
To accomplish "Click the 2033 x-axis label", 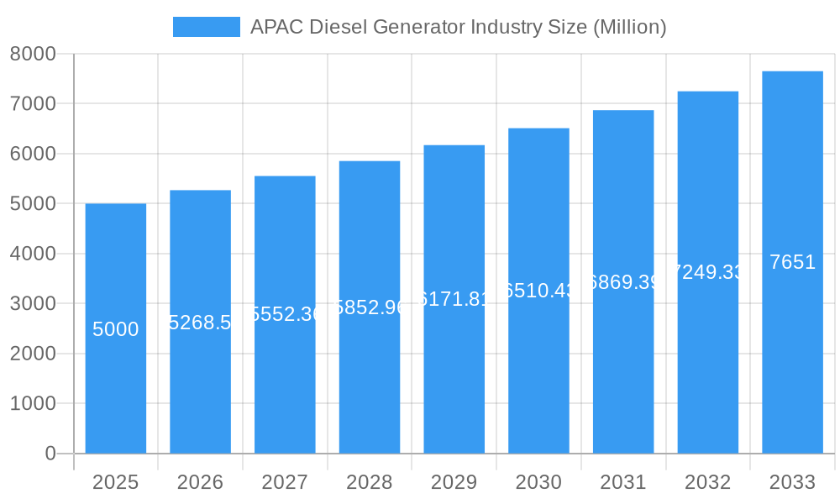I will 793,482.
